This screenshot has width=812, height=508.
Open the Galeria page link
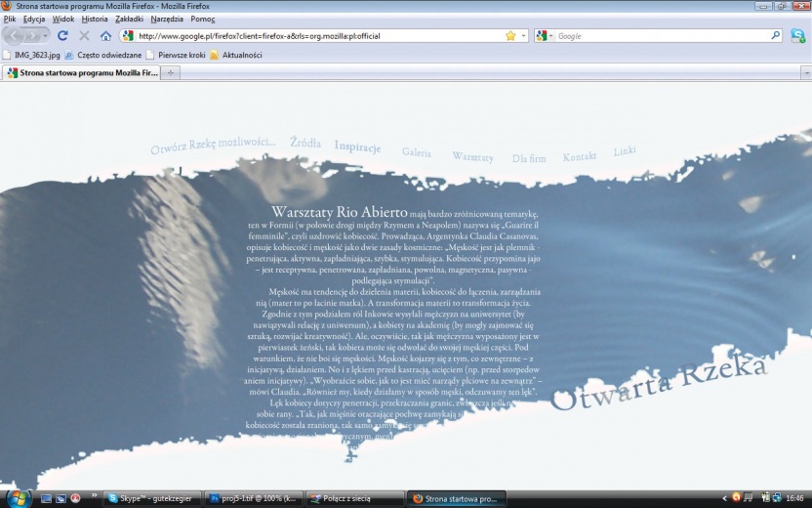(416, 153)
